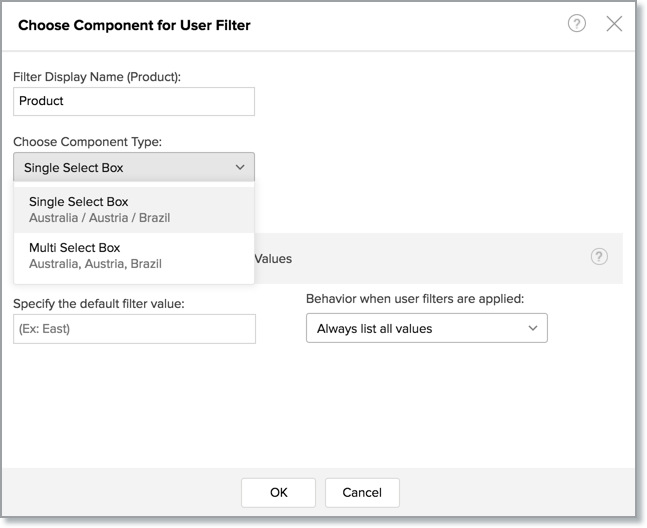Click the arrow on the Behavior dropdown
The image size is (647, 528).
(532, 328)
